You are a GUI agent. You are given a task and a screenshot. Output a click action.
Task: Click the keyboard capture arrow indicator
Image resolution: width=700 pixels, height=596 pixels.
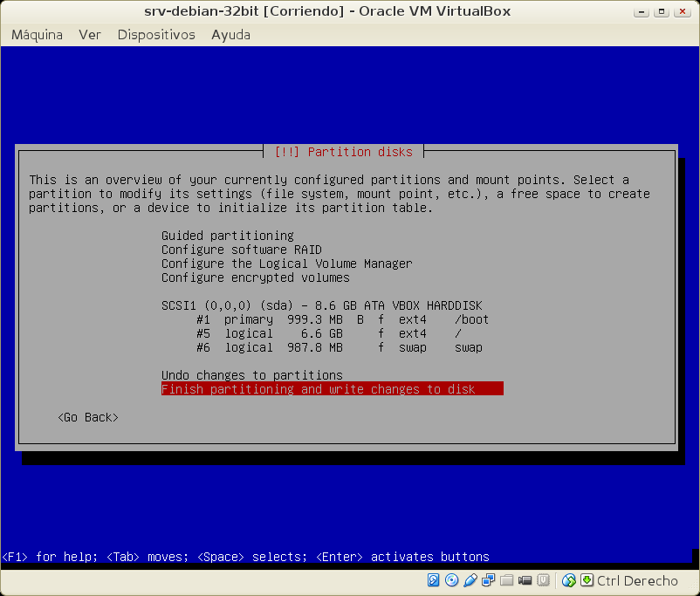(587, 580)
